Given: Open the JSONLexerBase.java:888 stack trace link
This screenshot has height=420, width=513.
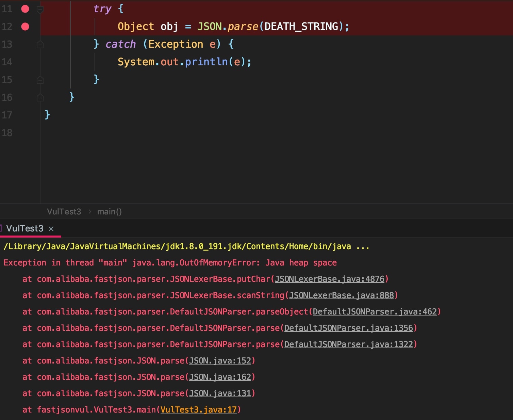Looking at the screenshot, I should (342, 295).
